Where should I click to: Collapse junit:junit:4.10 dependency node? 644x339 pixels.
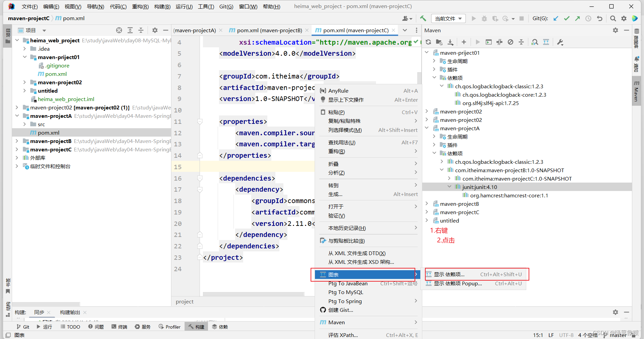(x=449, y=187)
